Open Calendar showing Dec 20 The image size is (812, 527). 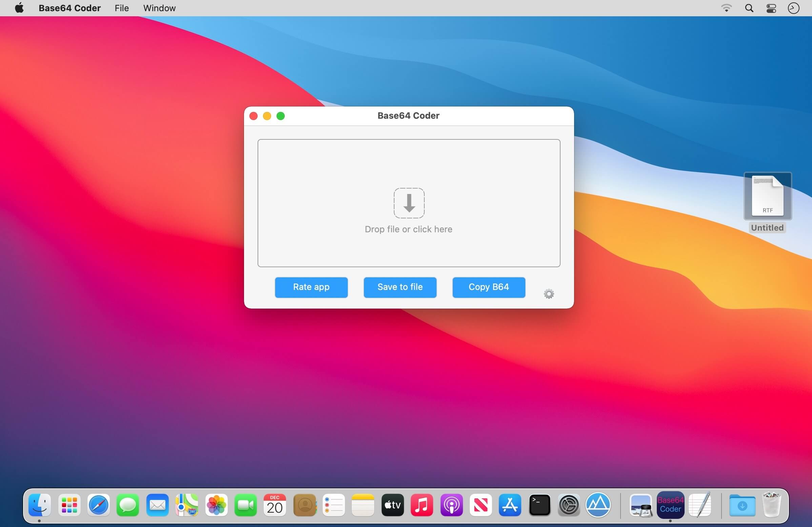pos(275,505)
